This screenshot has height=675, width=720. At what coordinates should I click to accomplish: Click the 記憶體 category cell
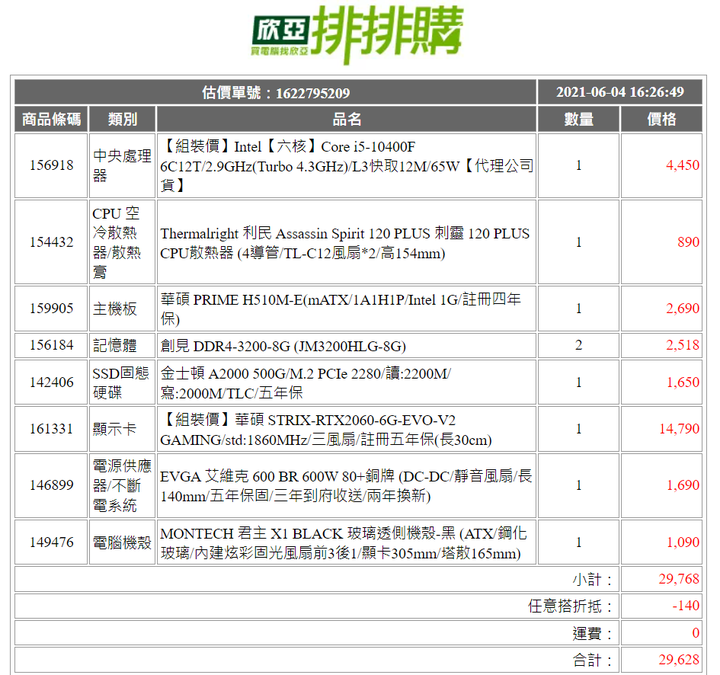pos(122,345)
